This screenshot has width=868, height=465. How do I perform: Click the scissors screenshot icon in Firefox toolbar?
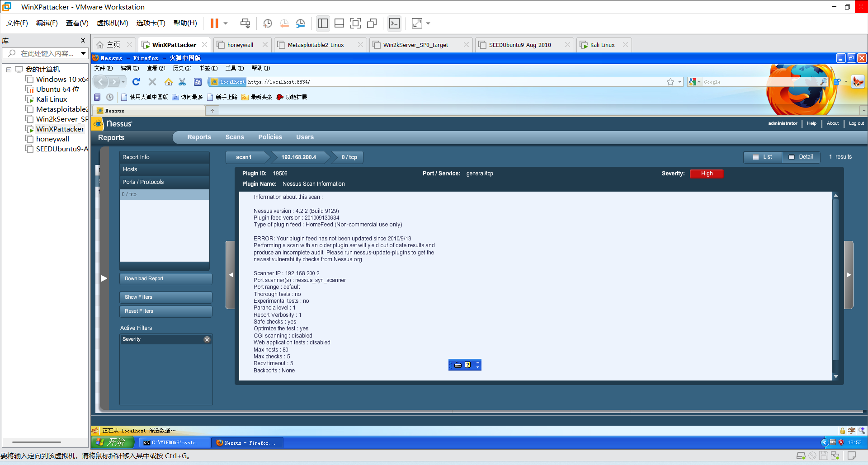point(182,82)
